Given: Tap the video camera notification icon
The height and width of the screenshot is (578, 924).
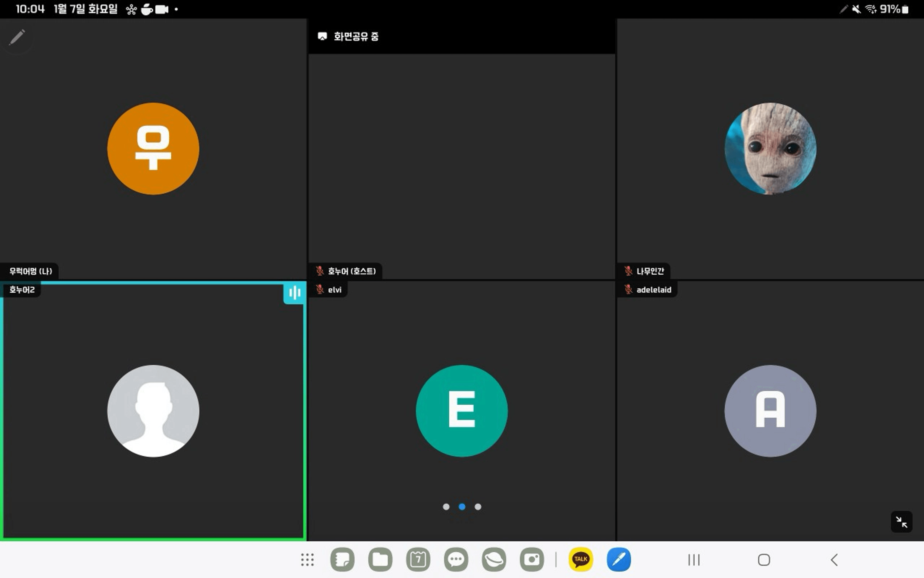Looking at the screenshot, I should click(161, 10).
